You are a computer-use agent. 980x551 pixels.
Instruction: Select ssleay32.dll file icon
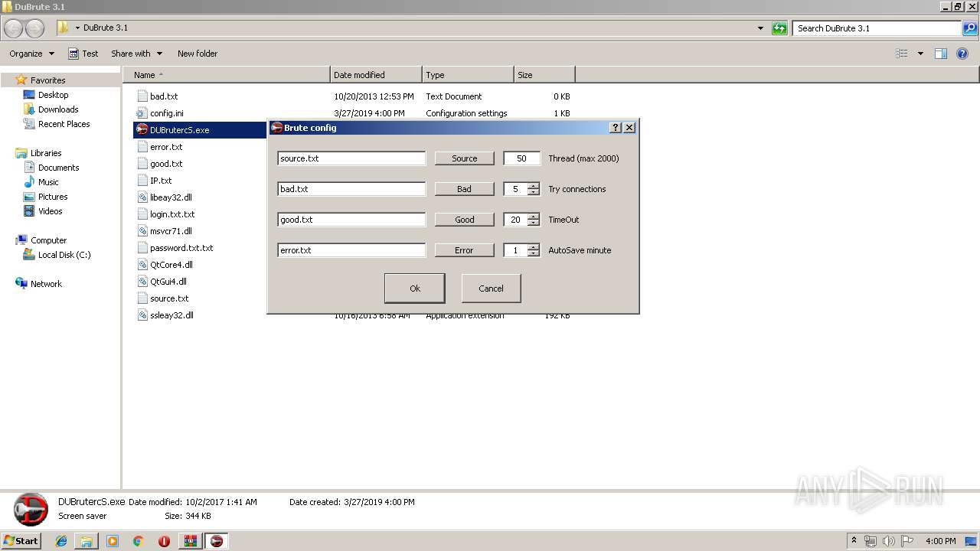click(x=142, y=315)
